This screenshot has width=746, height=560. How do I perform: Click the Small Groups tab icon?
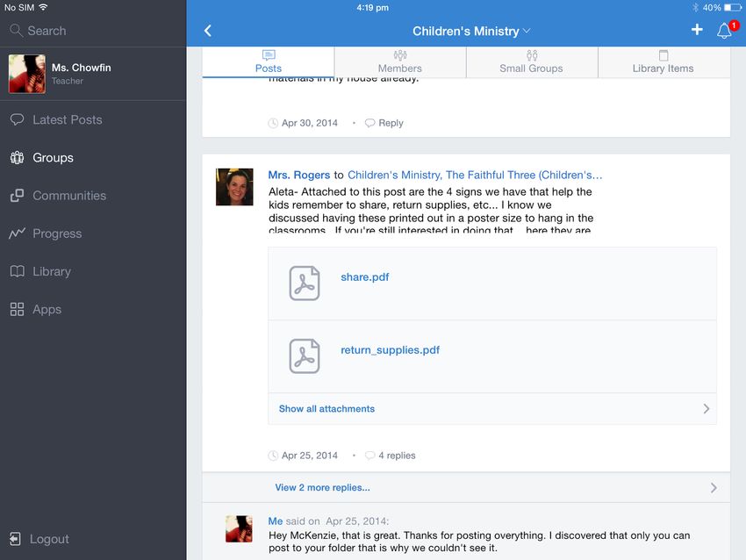[532, 55]
